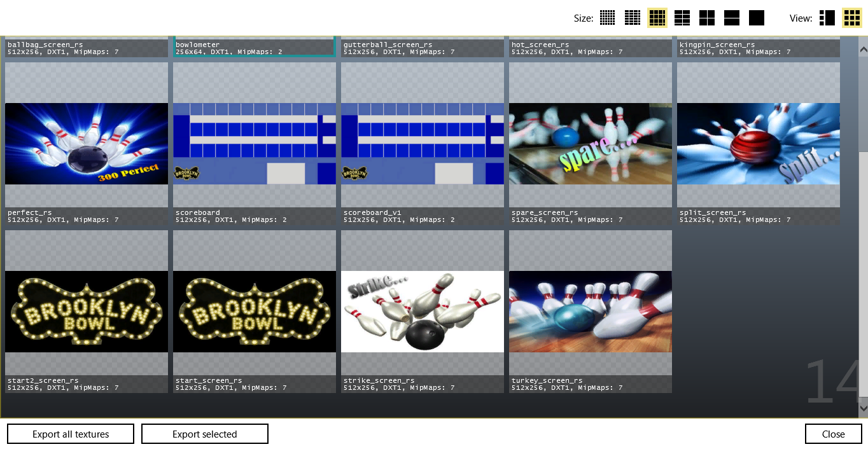Pick the split_screen_rs texture thumbnail
This screenshot has width=868, height=449.
[759, 144]
